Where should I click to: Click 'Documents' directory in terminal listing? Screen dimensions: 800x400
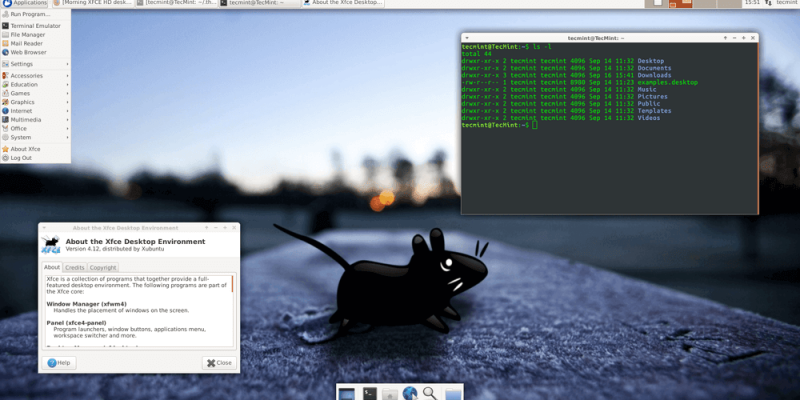(x=655, y=68)
